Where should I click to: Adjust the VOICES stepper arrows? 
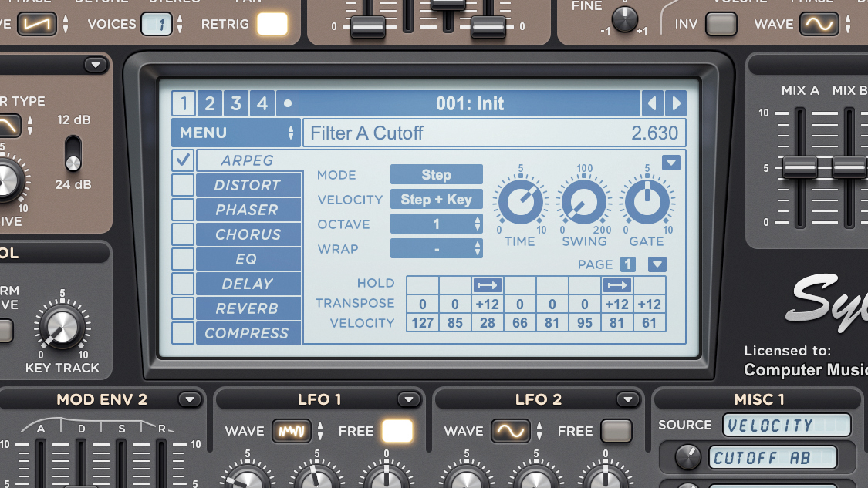click(x=179, y=25)
